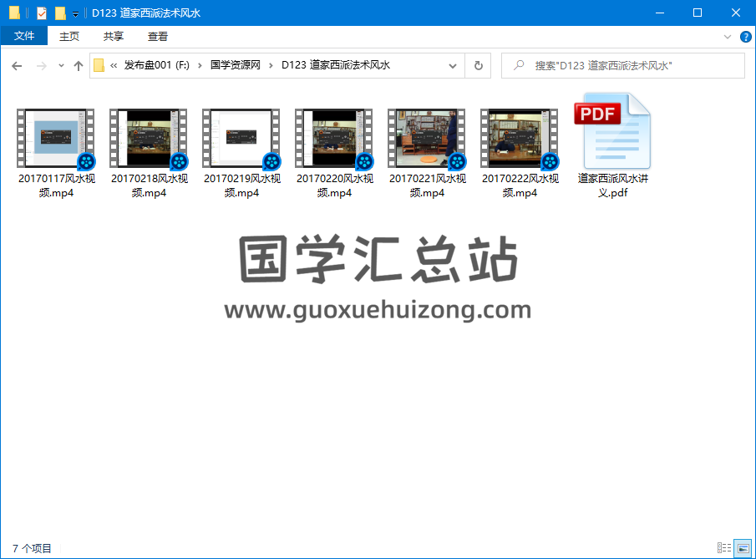
Task: Click the search box for D123 道家西派法术风水
Action: tap(623, 66)
